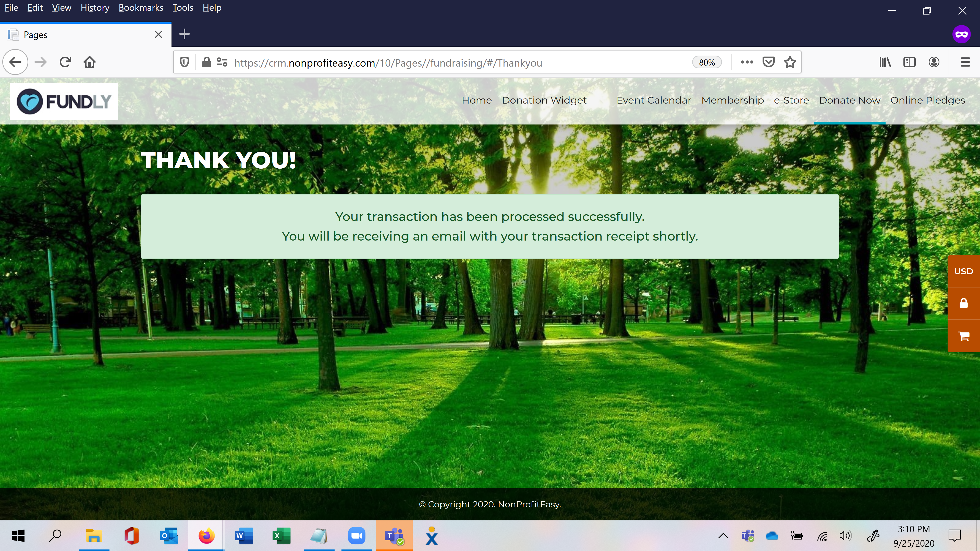Image resolution: width=980 pixels, height=551 pixels.
Task: Click the browser Back arrow button
Action: coord(15,62)
